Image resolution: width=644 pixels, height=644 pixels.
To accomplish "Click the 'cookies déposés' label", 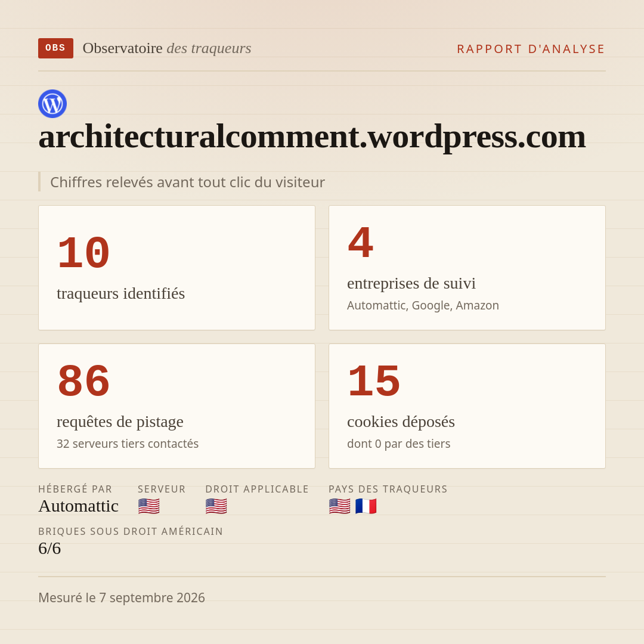I will (x=401, y=422).
